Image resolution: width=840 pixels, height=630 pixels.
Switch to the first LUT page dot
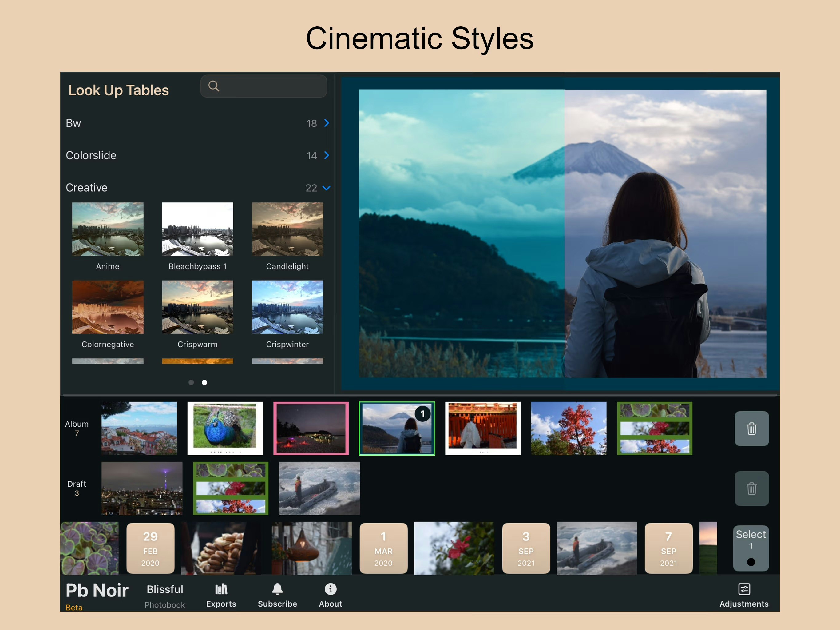tap(191, 382)
